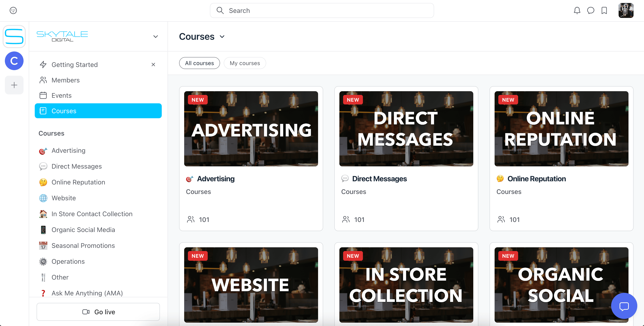The height and width of the screenshot is (326, 644).
Task: Click the Courses label under Advertising title
Action: pos(198,192)
